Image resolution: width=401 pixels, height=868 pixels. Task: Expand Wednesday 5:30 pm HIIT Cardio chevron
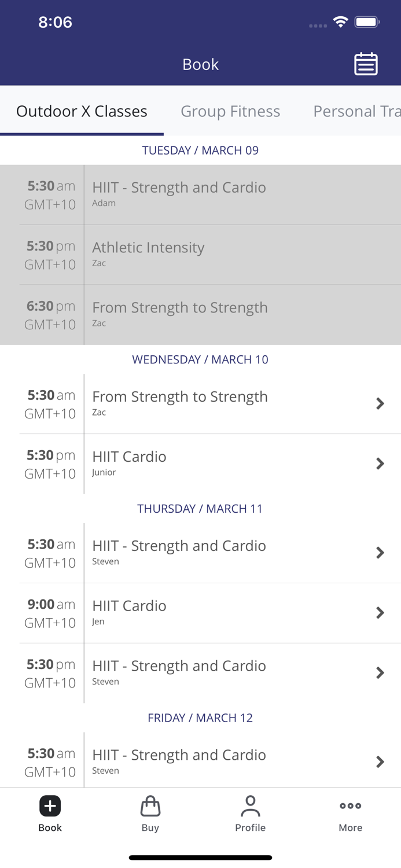click(x=380, y=464)
